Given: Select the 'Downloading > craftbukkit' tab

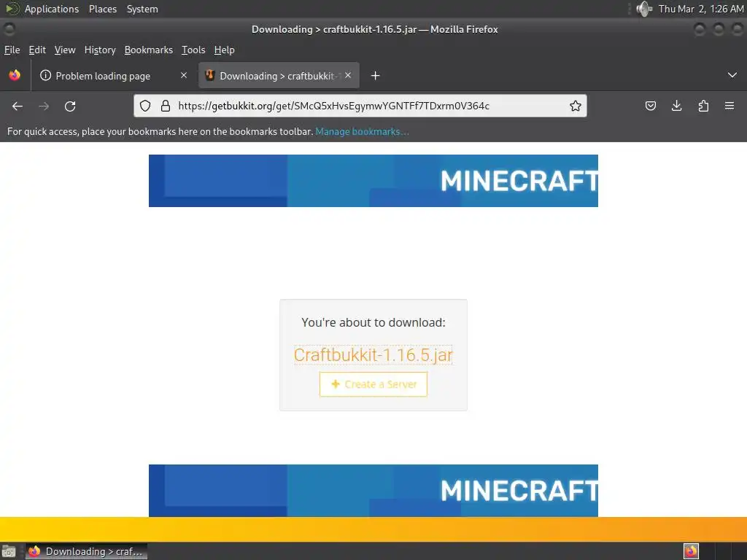Looking at the screenshot, I should coord(279,75).
